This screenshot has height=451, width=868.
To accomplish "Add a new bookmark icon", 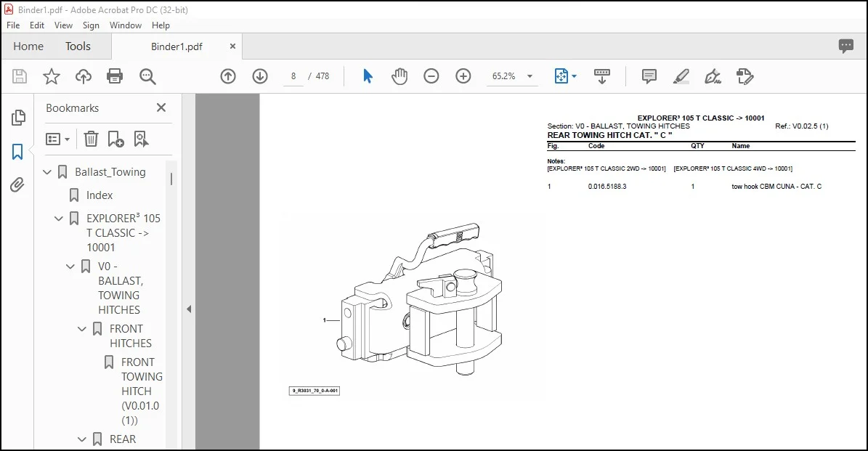I will pyautogui.click(x=115, y=139).
